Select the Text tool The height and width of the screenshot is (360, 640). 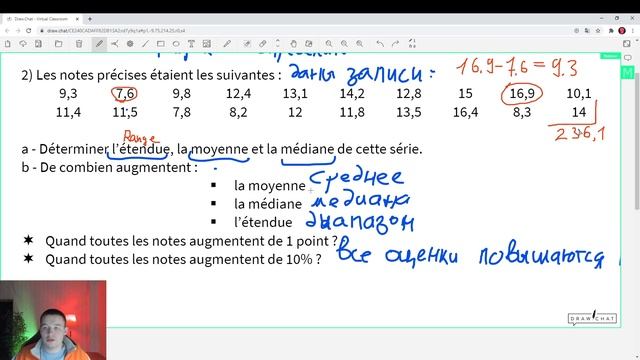point(191,44)
